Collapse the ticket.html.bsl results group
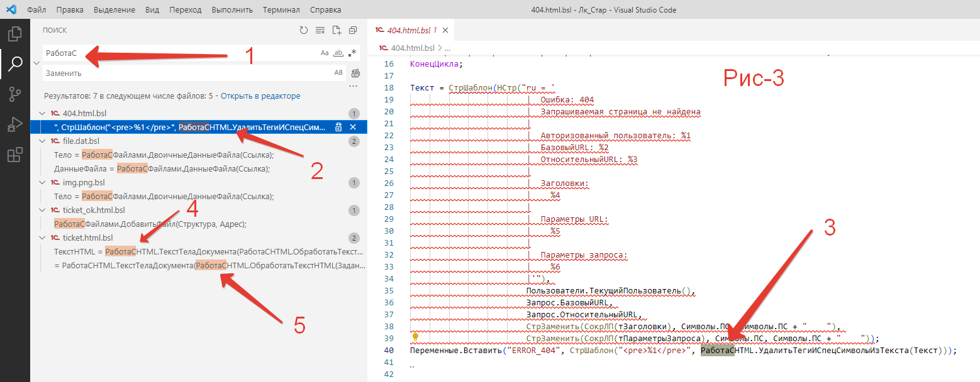980x382 pixels. coord(42,238)
